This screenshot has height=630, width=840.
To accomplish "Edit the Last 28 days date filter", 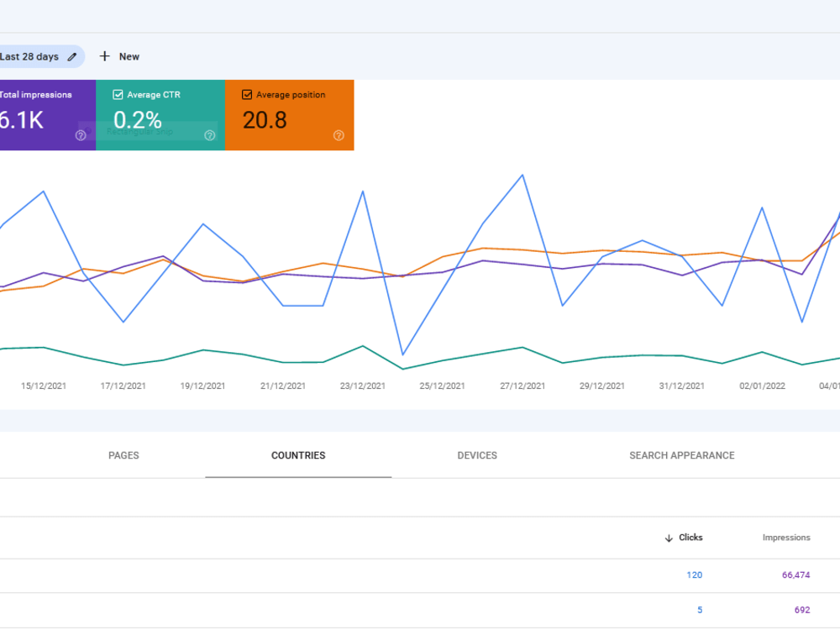I will (72, 57).
